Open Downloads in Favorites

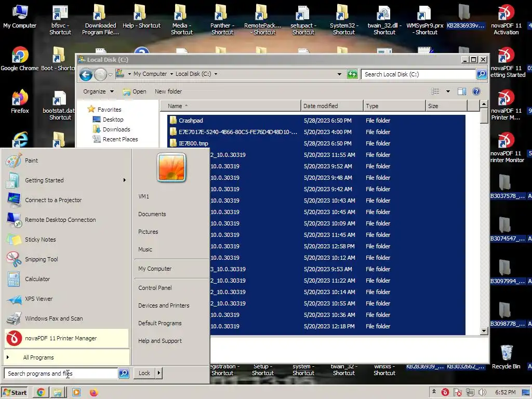pos(112,129)
